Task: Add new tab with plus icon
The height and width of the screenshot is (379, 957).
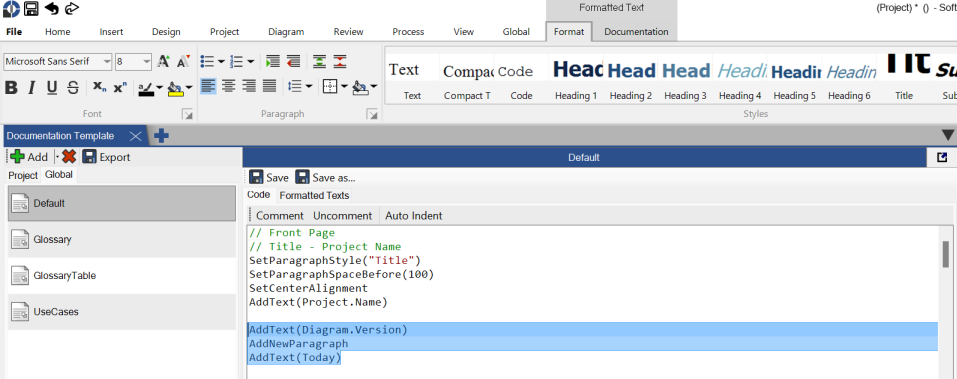Action: [x=161, y=136]
